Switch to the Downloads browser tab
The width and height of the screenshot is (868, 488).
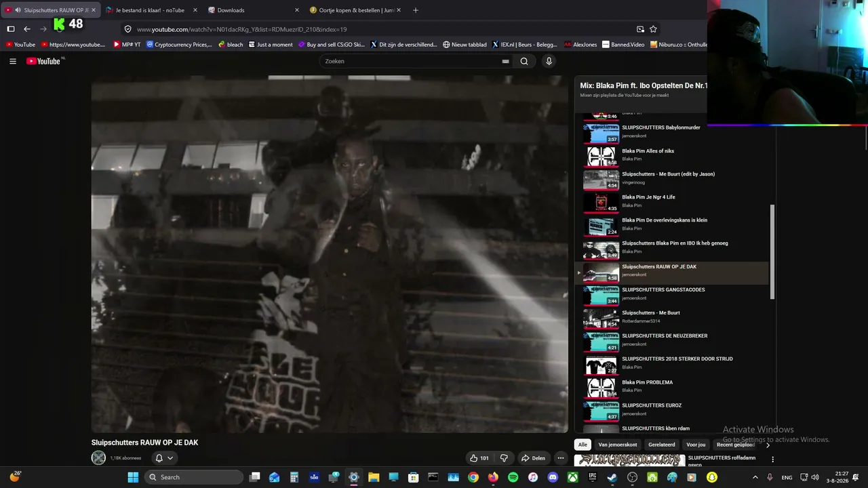[252, 10]
